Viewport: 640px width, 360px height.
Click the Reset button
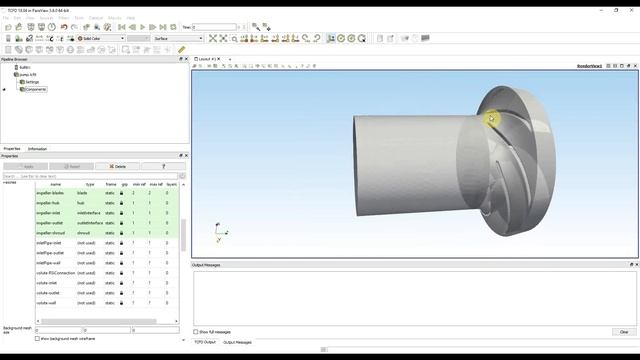click(x=71, y=167)
